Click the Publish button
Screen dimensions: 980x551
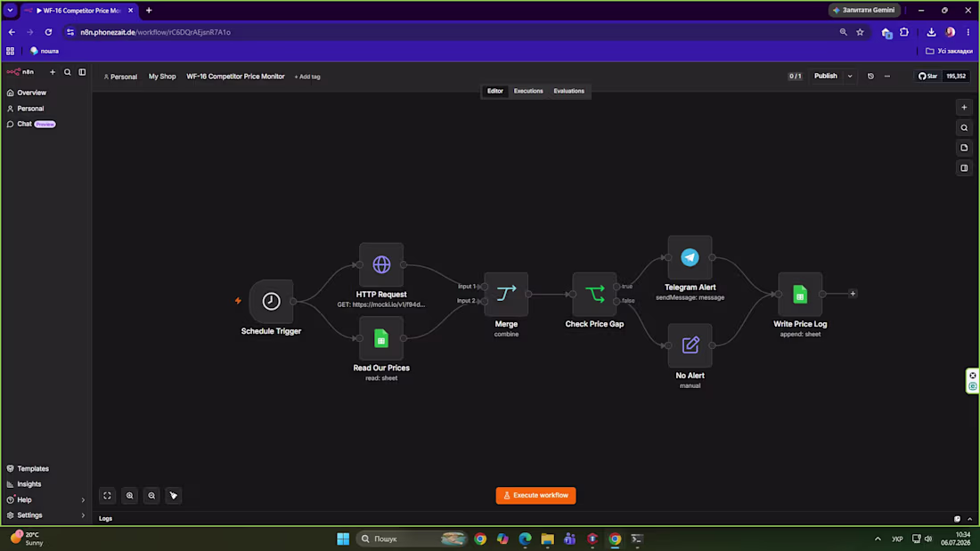(826, 77)
